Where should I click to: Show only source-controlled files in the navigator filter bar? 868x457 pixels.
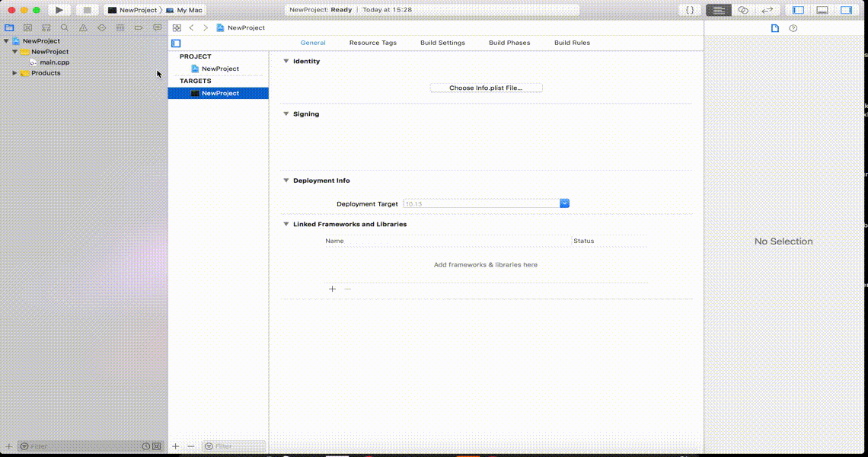[x=157, y=446]
